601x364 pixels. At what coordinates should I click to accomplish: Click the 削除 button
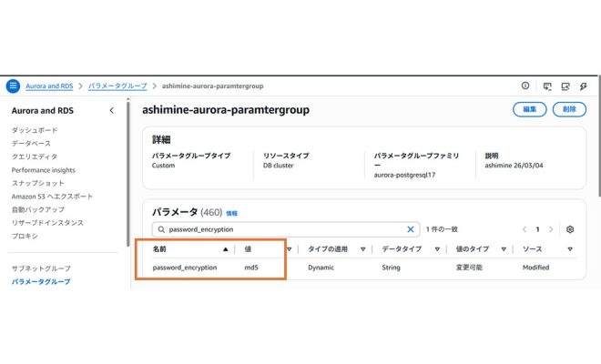coord(569,109)
